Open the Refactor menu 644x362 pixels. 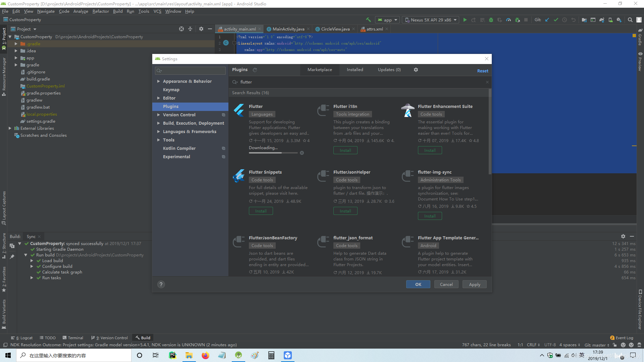tap(101, 11)
